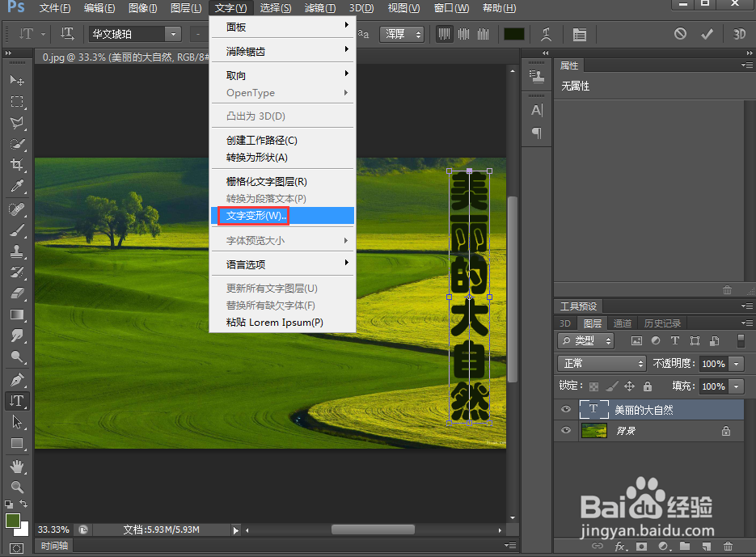Click the text color swatch in options bar
756x557 pixels.
[513, 34]
